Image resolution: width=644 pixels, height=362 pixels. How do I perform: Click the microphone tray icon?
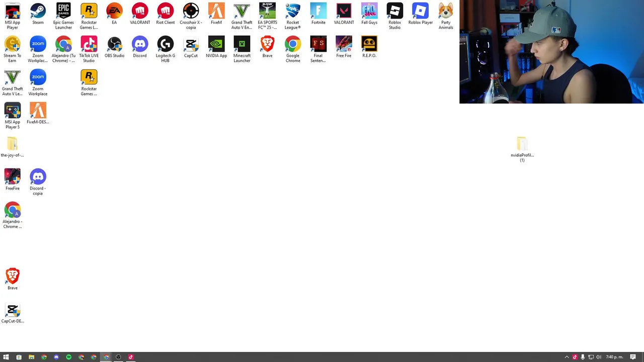coord(583,357)
